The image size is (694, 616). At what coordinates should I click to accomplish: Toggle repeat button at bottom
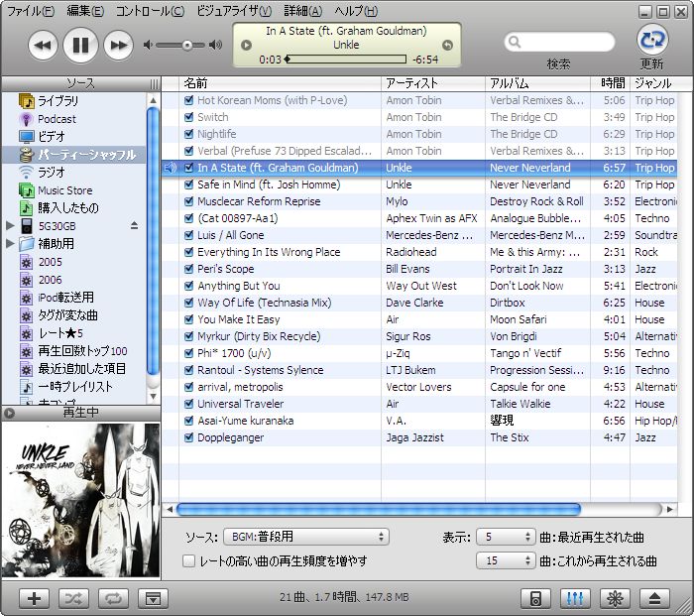[x=113, y=599]
